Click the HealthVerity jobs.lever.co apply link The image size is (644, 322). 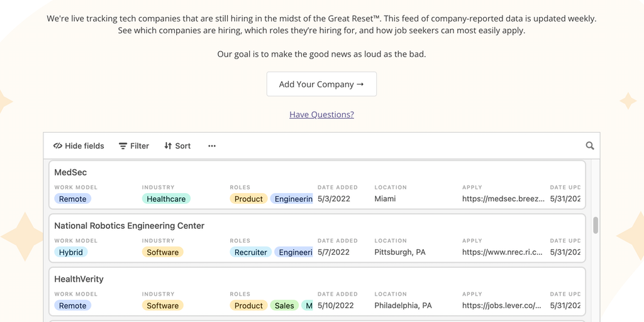click(x=501, y=306)
